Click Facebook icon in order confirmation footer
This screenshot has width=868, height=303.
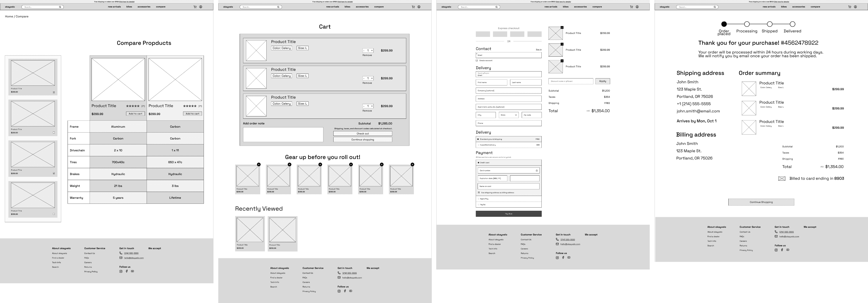(x=782, y=250)
